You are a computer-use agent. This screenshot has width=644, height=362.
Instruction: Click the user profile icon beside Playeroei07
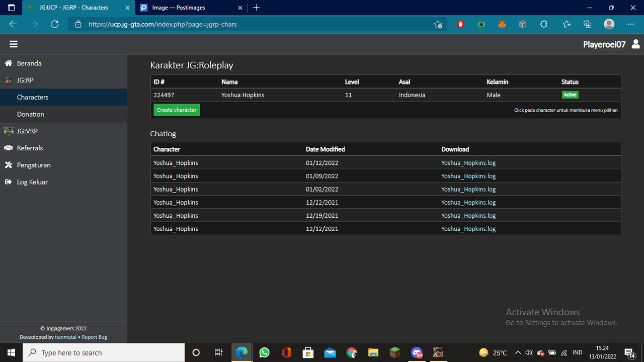(635, 44)
